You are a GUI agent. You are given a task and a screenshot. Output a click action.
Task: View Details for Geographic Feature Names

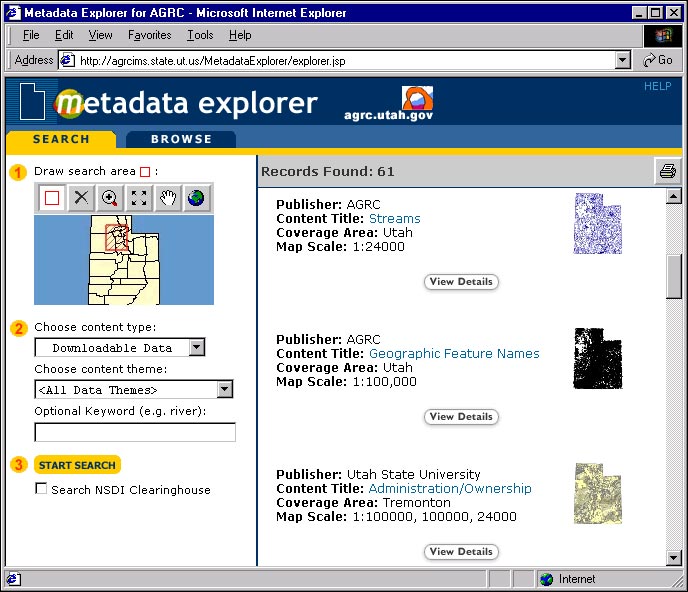coord(461,417)
